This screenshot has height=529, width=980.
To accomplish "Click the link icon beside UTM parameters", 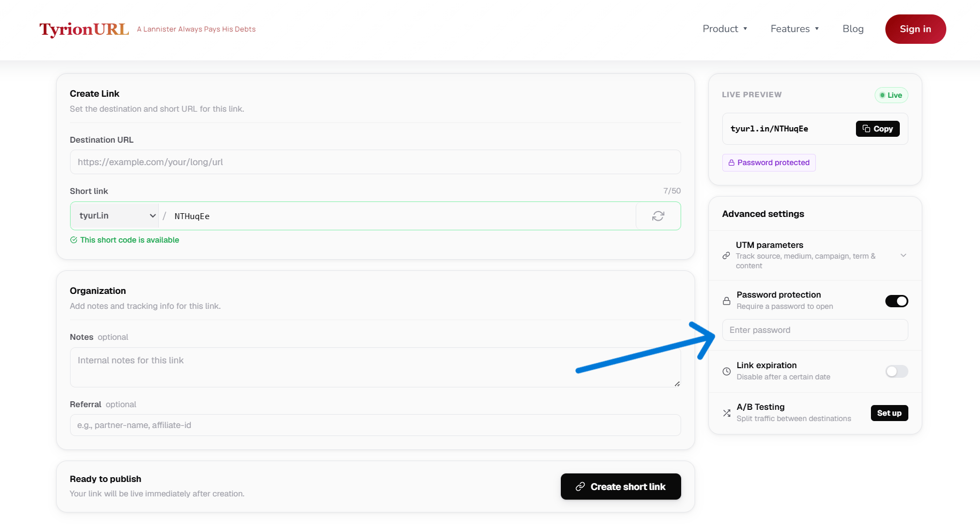I will pos(726,255).
